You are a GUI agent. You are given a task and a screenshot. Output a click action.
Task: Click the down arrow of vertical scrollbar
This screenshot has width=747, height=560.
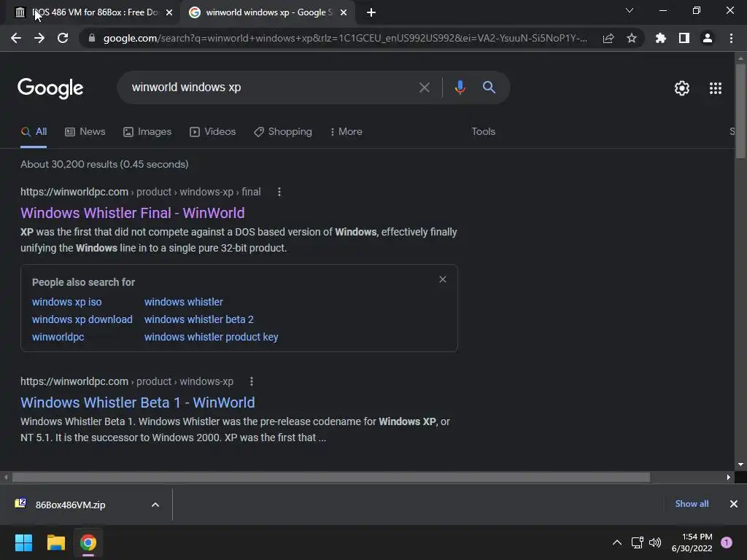(740, 464)
